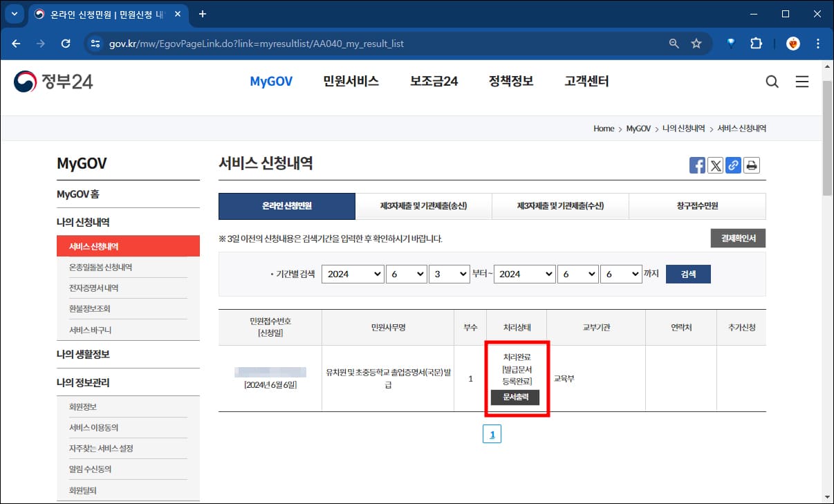The width and height of the screenshot is (834, 504).
Task: Click page number 1 in pagination
Action: [492, 433]
